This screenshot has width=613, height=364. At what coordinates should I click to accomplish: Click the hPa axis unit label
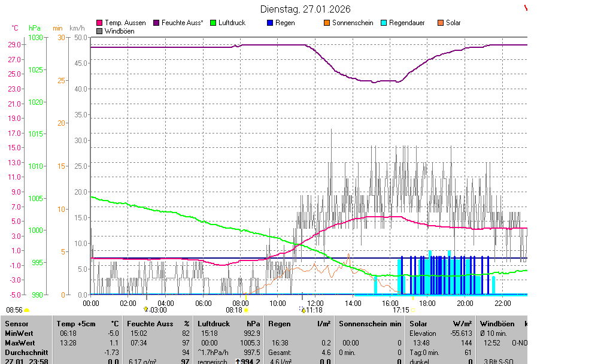coord(35,28)
